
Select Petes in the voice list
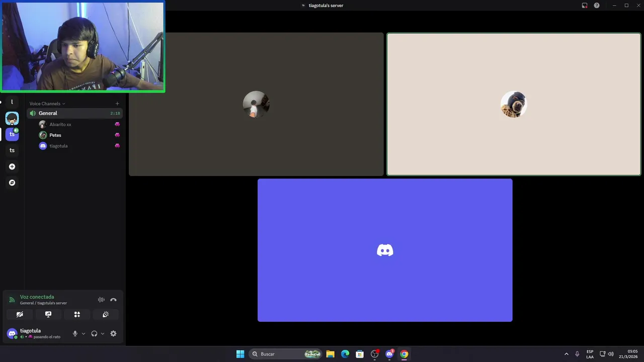55,135
